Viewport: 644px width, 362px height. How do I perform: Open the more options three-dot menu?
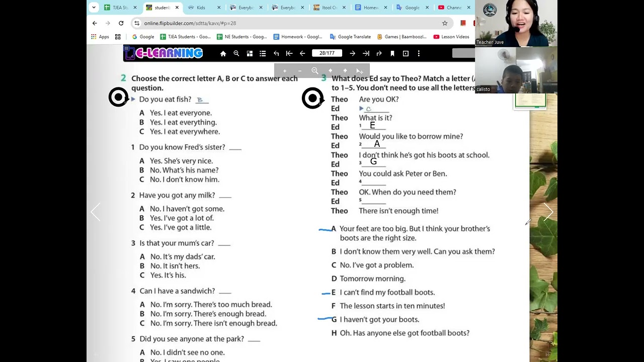[x=419, y=53]
